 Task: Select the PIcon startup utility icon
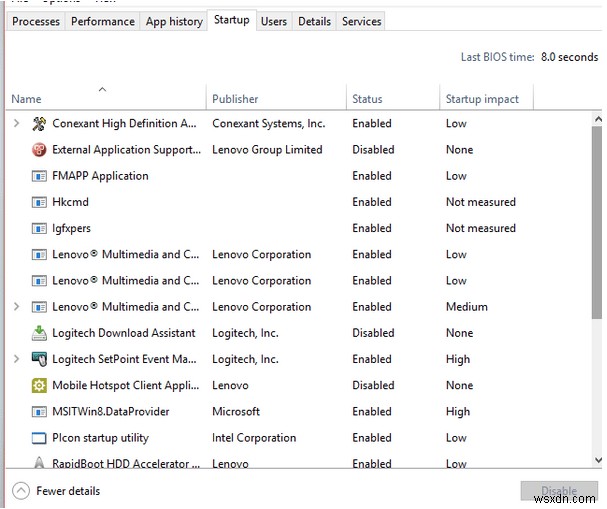click(40, 438)
